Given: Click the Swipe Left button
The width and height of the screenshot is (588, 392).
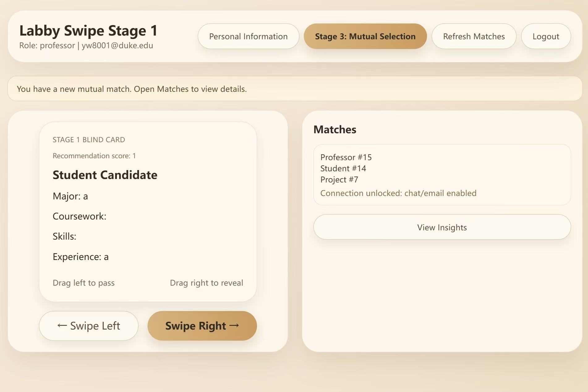Looking at the screenshot, I should click(x=89, y=326).
